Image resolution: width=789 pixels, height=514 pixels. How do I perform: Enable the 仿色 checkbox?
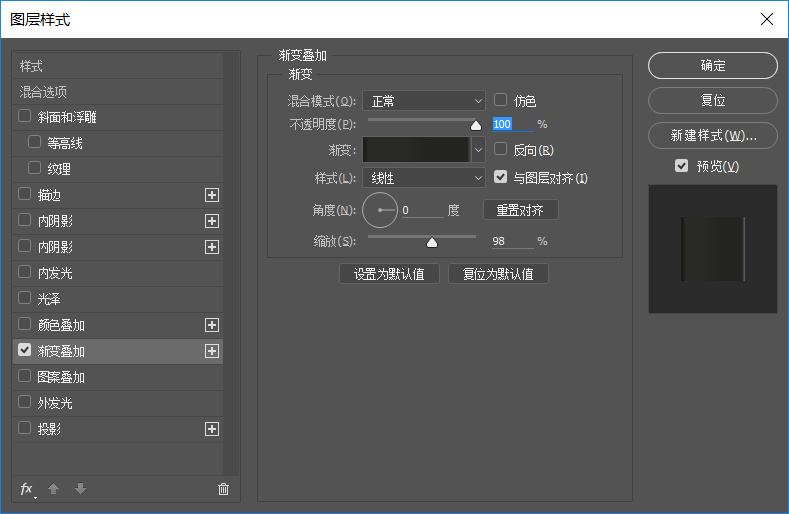tap(501, 100)
